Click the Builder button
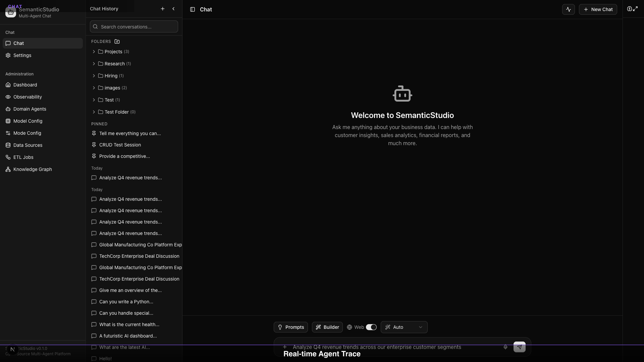Image resolution: width=644 pixels, height=362 pixels. [327, 327]
